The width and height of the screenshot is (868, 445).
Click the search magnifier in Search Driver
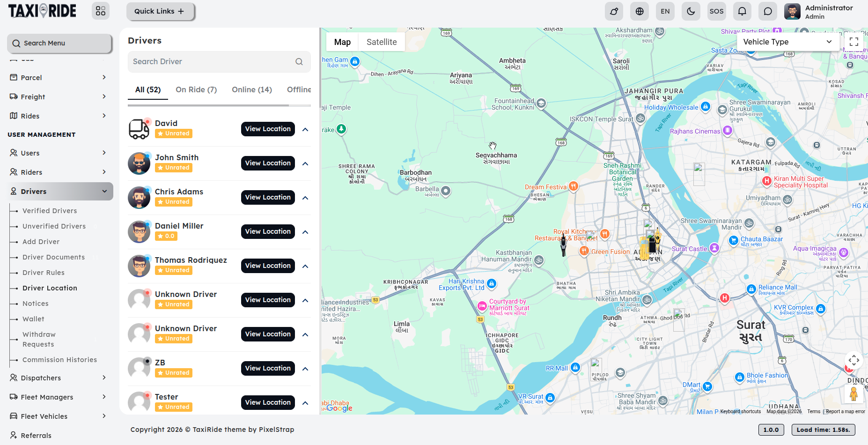pyautogui.click(x=299, y=62)
